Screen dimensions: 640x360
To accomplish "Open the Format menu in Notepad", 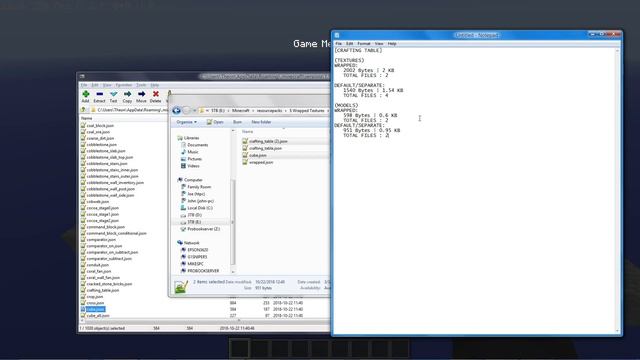I will click(x=364, y=44).
